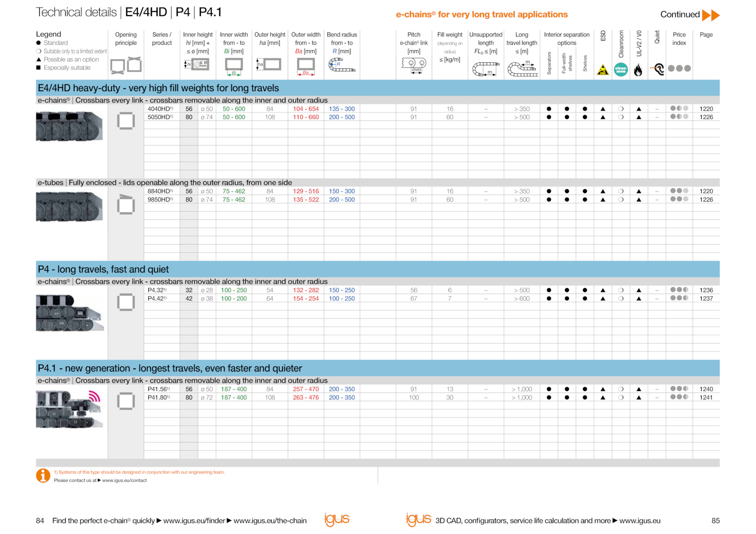Image resolution: width=756 pixels, height=534 pixels.
Task: Open the www.igus.eu/finder link
Action: 194,521
